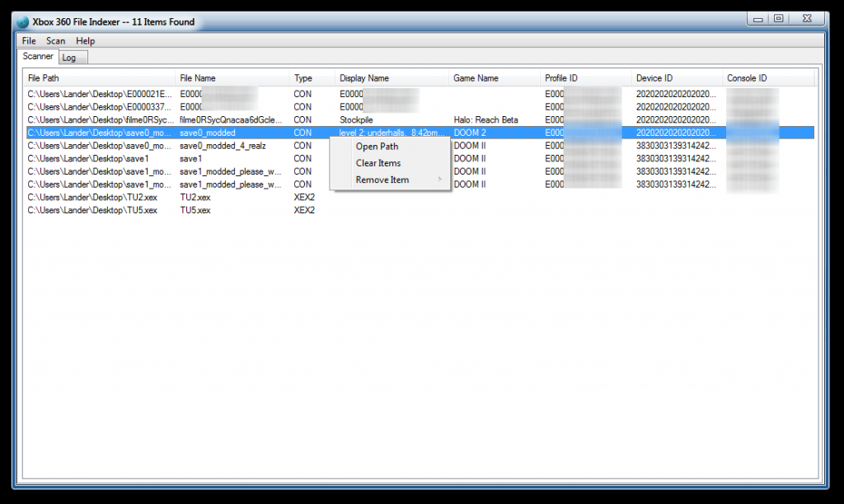Sort by File Name column header
Image resolution: width=844 pixels, height=504 pixels.
[x=232, y=78]
